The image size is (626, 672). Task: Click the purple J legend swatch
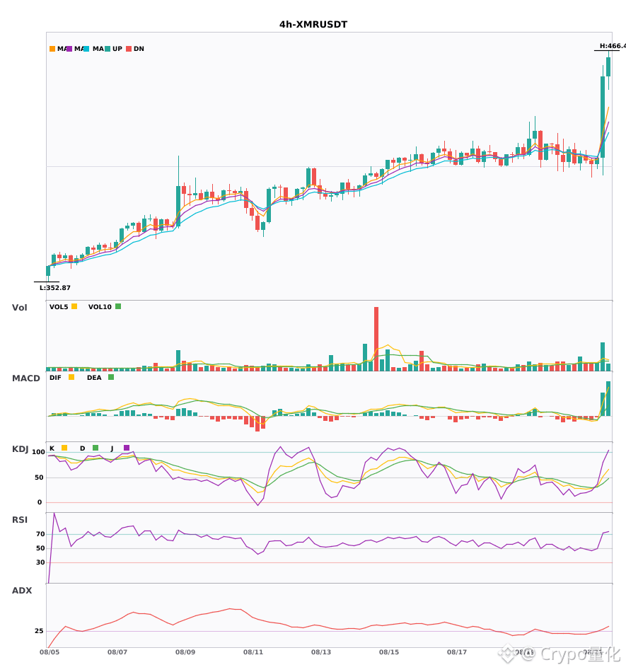pos(127,448)
